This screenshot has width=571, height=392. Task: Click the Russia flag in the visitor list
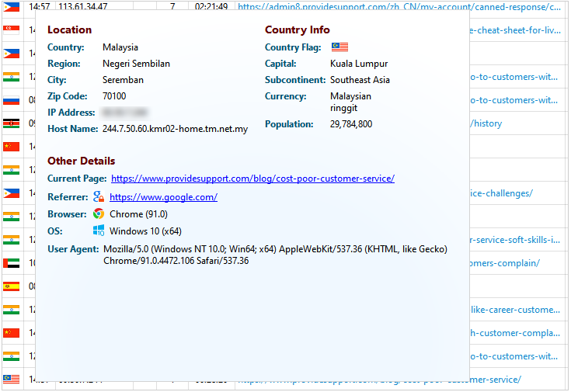tap(12, 100)
